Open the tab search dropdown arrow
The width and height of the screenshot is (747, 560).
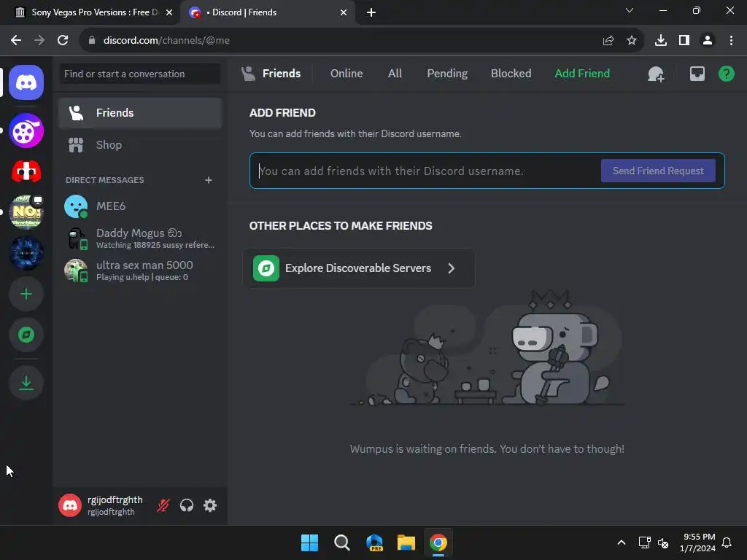[x=630, y=10]
